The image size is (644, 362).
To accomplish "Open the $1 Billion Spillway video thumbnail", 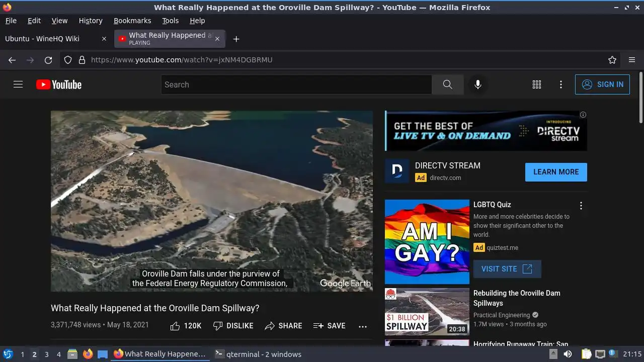I will [x=427, y=312].
